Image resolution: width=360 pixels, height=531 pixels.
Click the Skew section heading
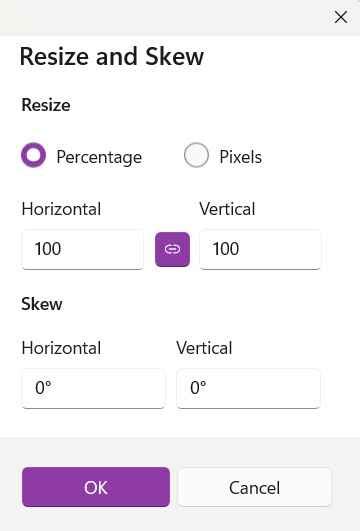click(x=42, y=304)
